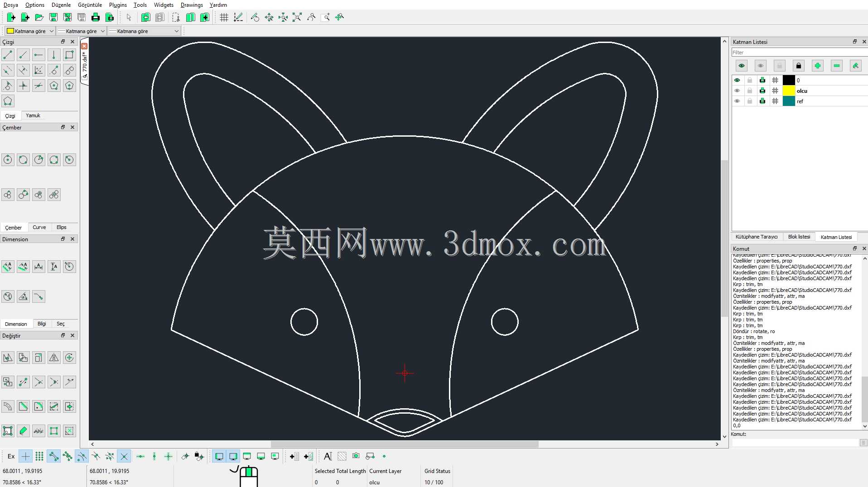Click the teal color swatch of ref layer
This screenshot has width=868, height=487.
coord(789,101)
